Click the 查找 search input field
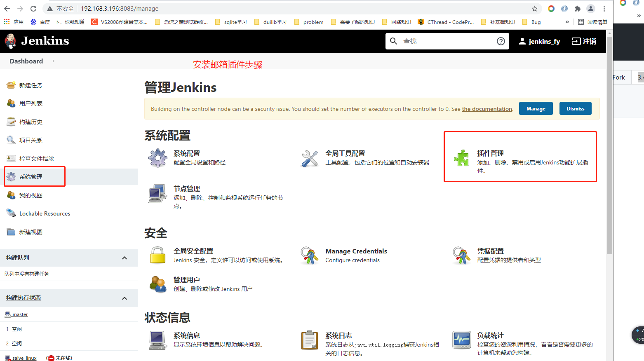Screen dimensions: 644x361 coord(447,41)
